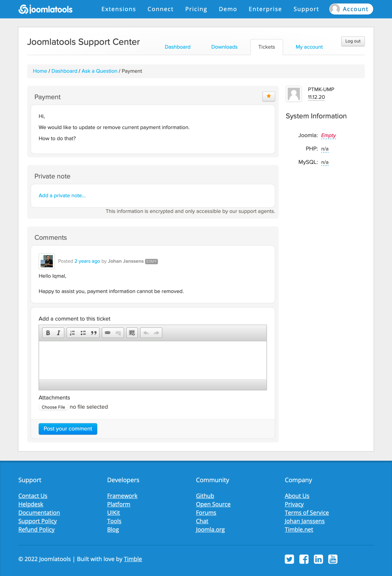Viewport: 392px width, 576px height.
Task: Insert a link using chain icon
Action: coord(108,333)
